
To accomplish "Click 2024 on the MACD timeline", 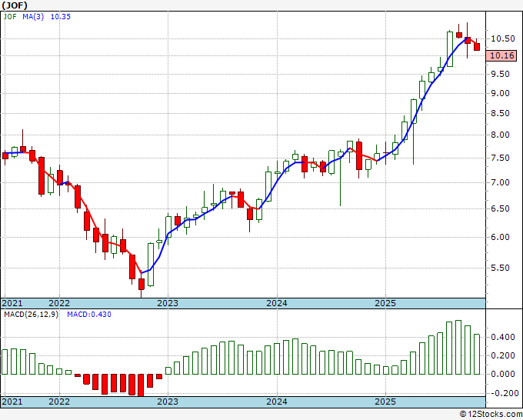I will (x=277, y=402).
